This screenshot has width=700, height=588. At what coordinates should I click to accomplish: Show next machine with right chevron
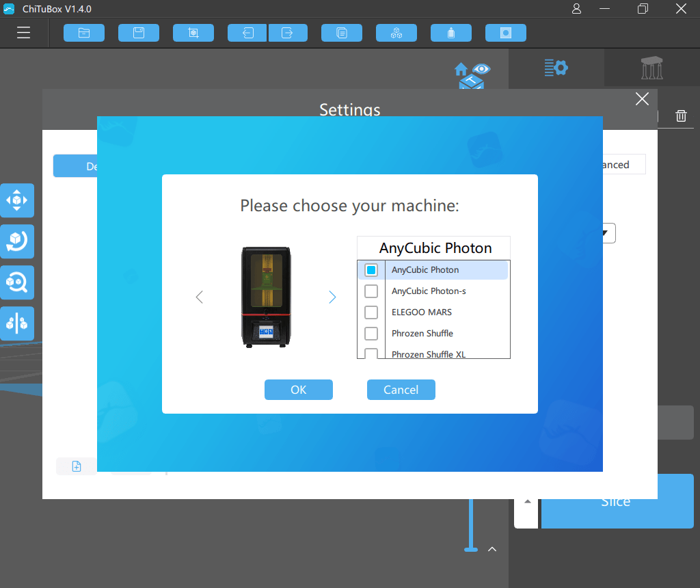332,297
